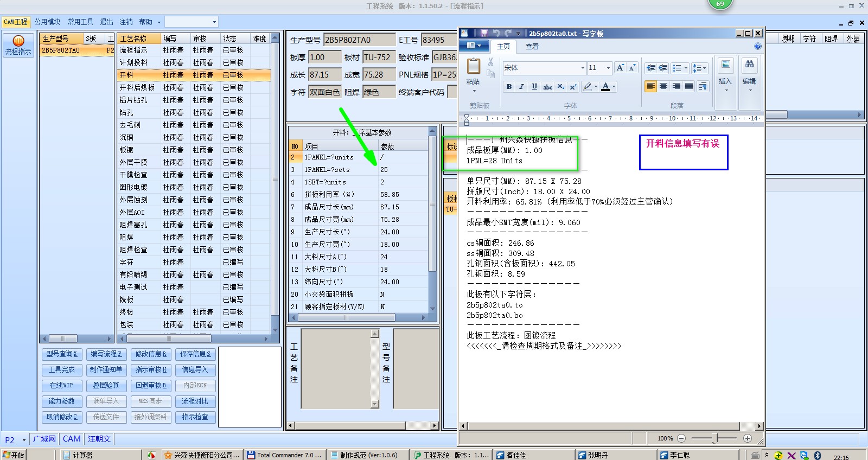Click the 指示检查 button
The image size is (868, 460).
(x=195, y=417)
